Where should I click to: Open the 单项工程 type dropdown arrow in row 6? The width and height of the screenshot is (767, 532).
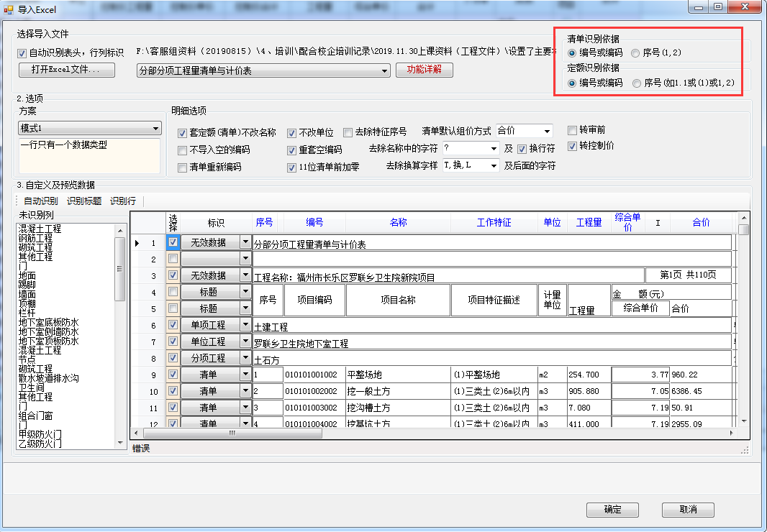[245, 326]
